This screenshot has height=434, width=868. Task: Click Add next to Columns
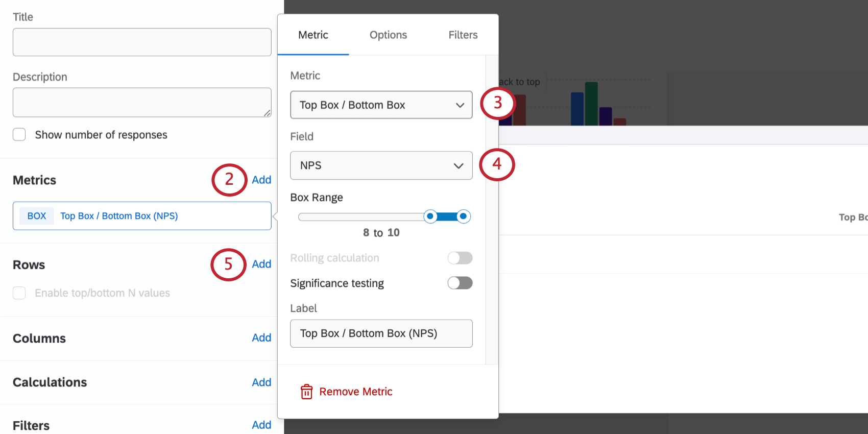click(x=261, y=337)
